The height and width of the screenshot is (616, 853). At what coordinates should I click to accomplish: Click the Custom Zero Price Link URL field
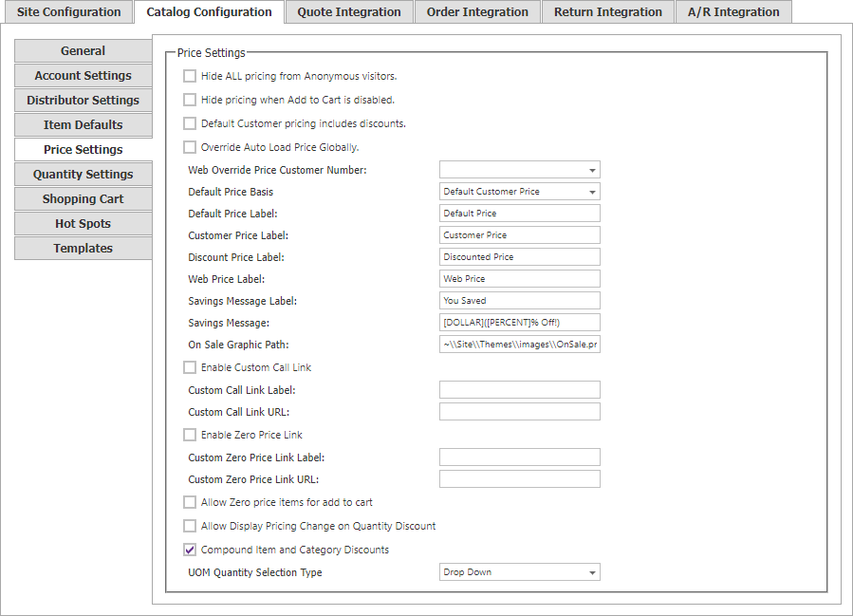point(520,479)
